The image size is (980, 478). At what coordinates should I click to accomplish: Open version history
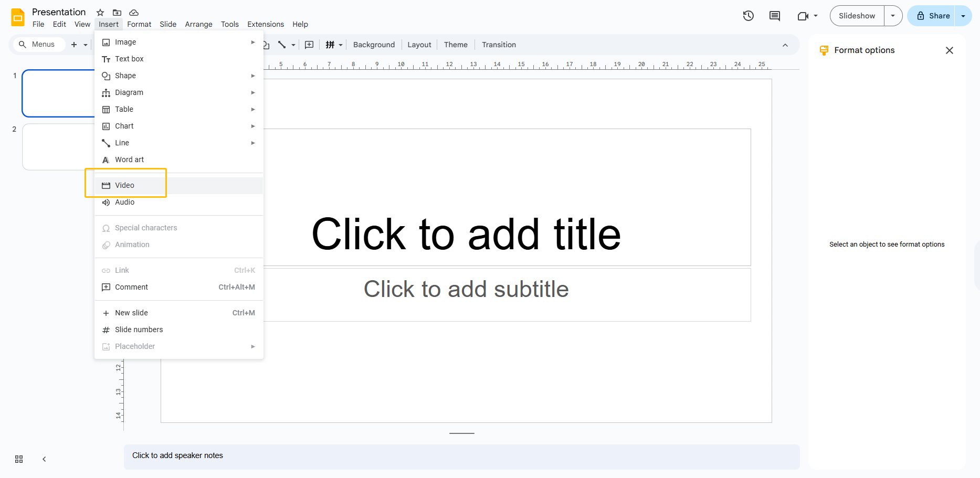(748, 16)
